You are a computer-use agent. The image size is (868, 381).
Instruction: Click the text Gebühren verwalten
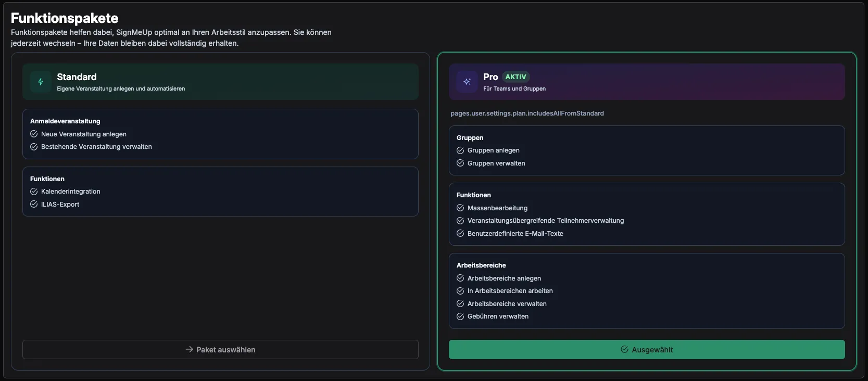pyautogui.click(x=498, y=316)
